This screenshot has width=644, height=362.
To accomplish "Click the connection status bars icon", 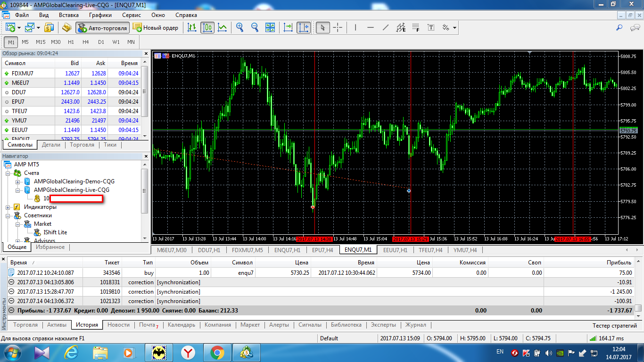I will (x=592, y=338).
